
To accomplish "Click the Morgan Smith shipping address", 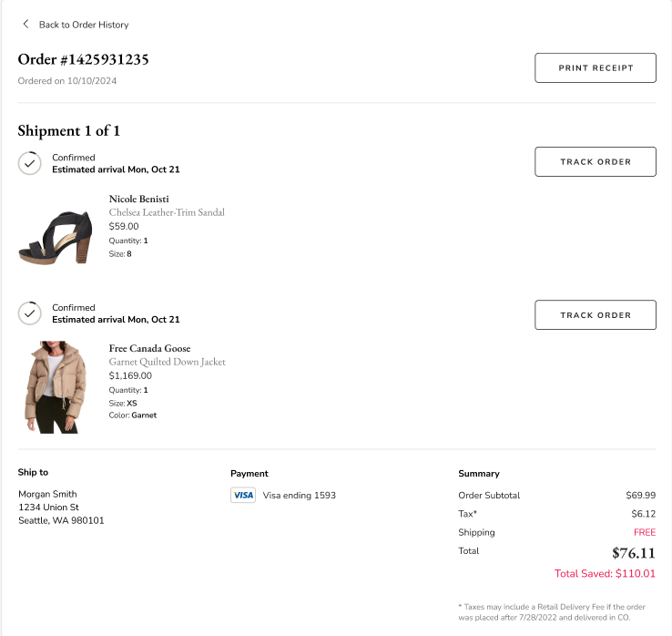I will coord(61,508).
